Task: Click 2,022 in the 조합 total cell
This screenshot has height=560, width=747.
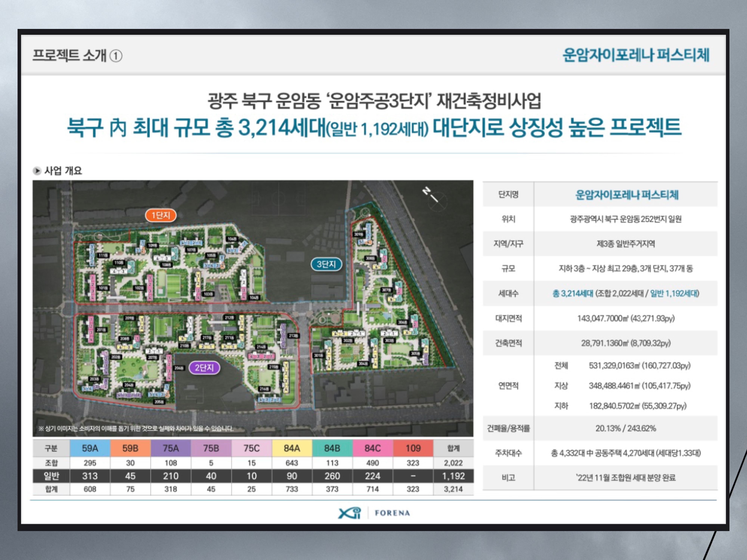Action: [454, 463]
